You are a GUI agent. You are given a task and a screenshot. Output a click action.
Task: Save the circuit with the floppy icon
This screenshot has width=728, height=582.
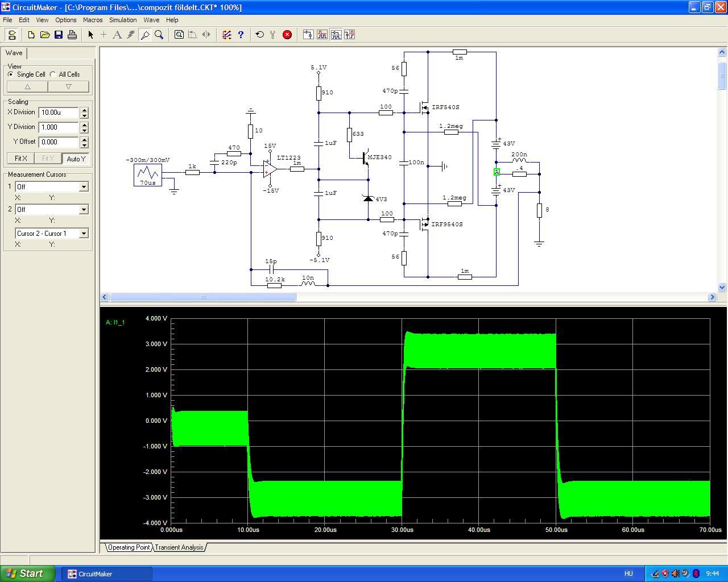pyautogui.click(x=59, y=35)
